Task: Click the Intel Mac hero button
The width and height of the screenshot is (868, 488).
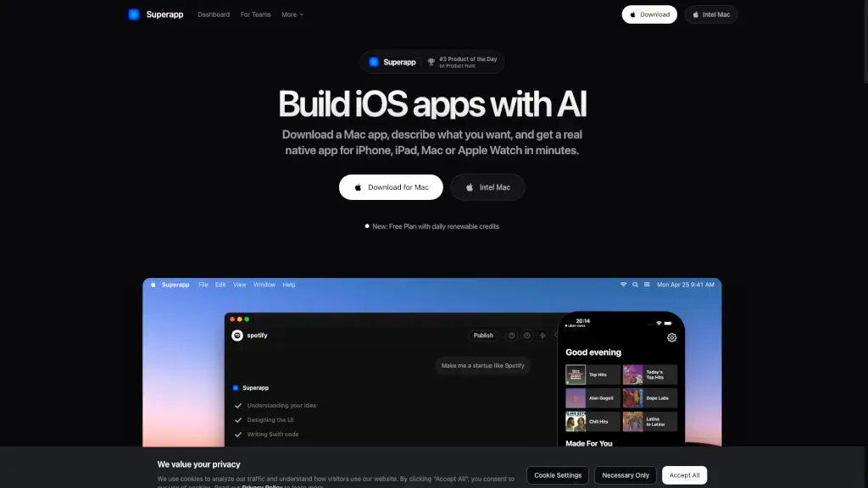Action: coord(487,187)
